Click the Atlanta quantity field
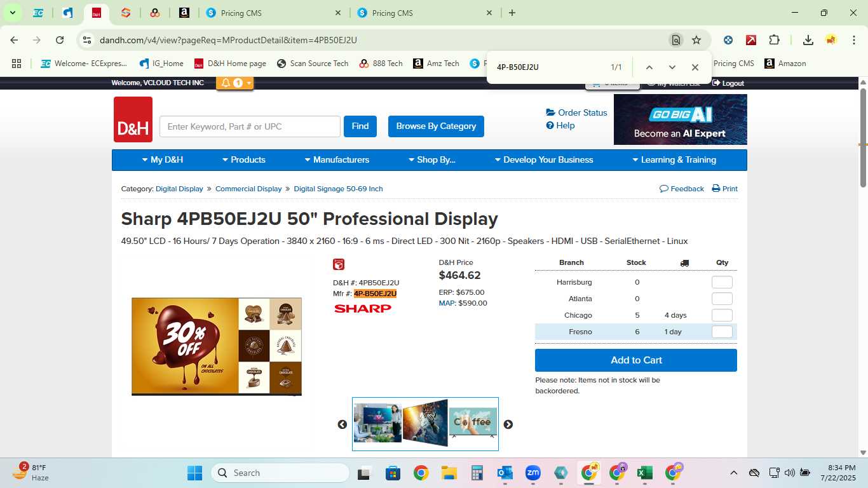Screen dimensions: 868x488 coord(722,299)
